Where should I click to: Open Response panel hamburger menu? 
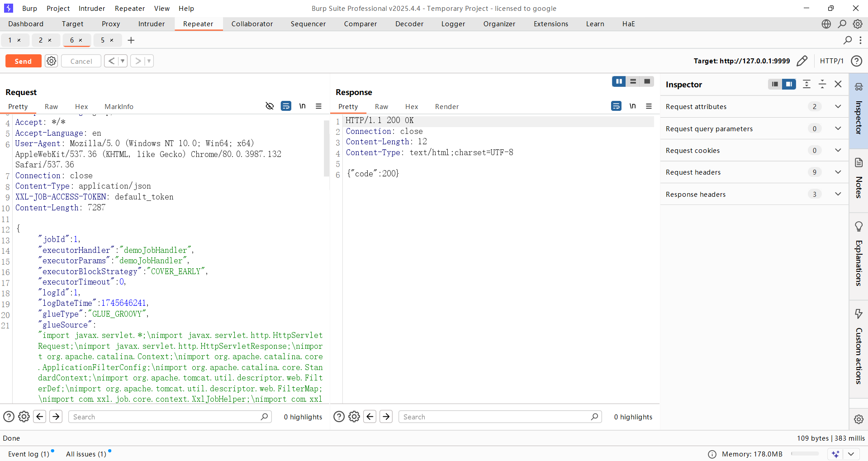tap(649, 106)
